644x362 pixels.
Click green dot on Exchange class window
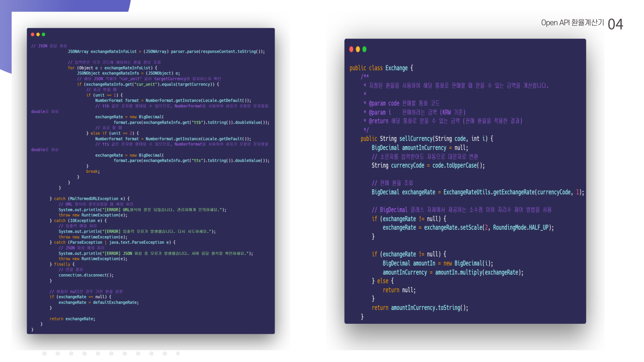click(x=364, y=49)
